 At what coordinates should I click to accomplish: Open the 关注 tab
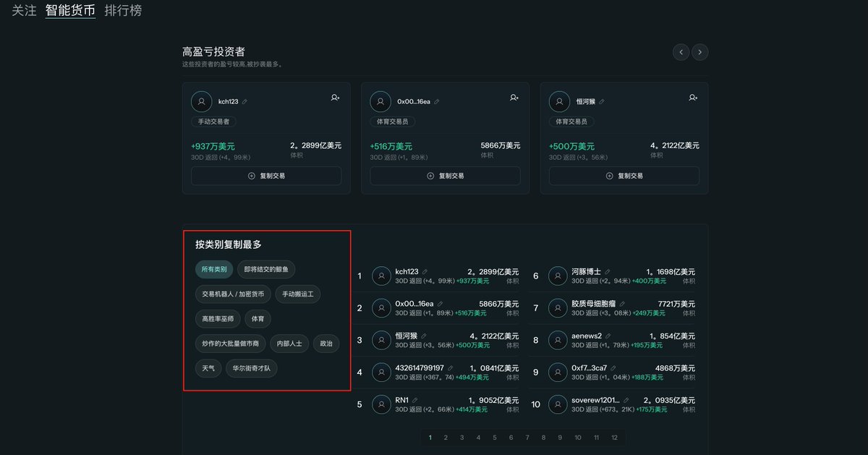click(24, 11)
